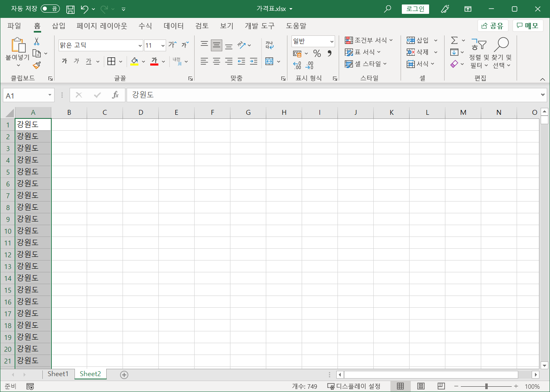Screen dimensions: 550x392
Task: Open the font name dropdown
Action: pos(140,46)
